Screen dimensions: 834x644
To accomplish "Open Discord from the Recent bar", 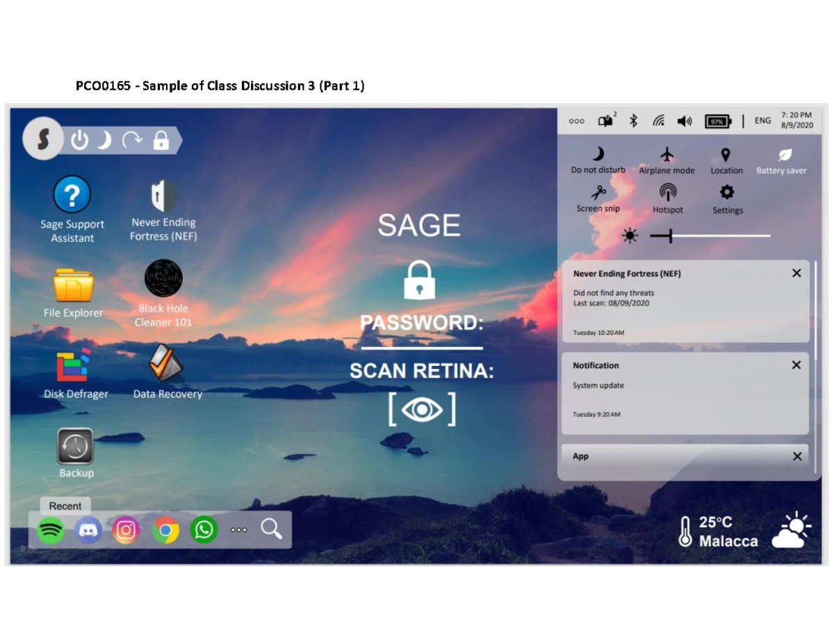I will (88, 531).
